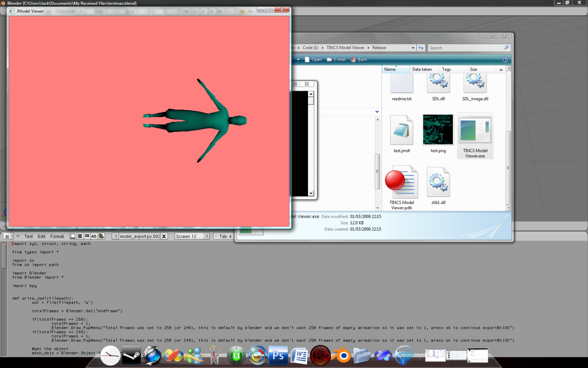Click the Python plugins snake icon
Image resolution: width=588 pixels, height=368 pixels.
coord(101,236)
